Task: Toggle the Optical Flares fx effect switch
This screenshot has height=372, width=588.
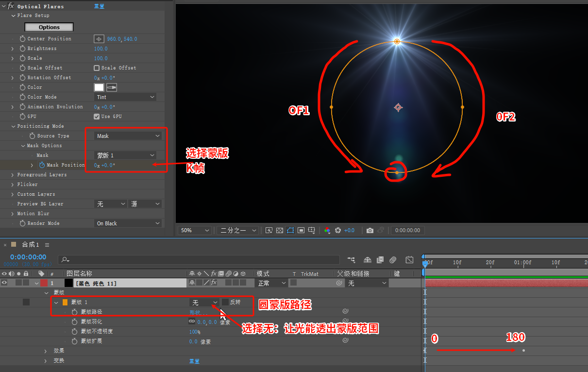Action: 11,6
